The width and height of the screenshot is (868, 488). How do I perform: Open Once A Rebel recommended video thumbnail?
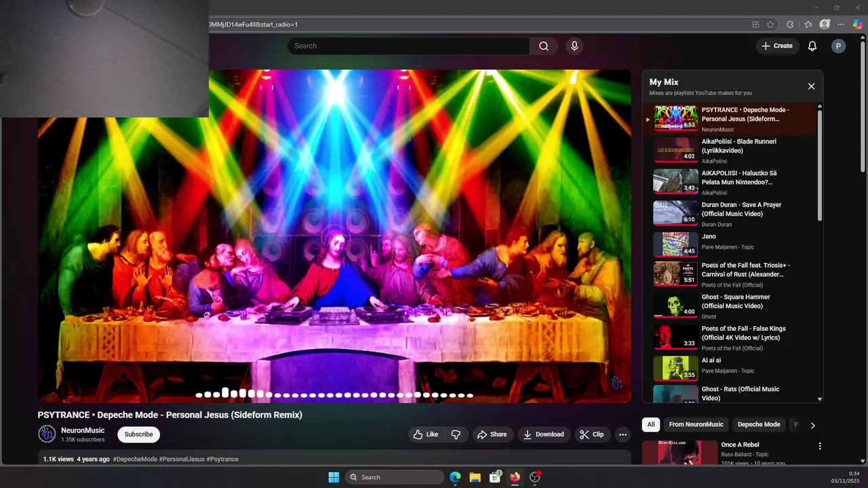pos(679,452)
